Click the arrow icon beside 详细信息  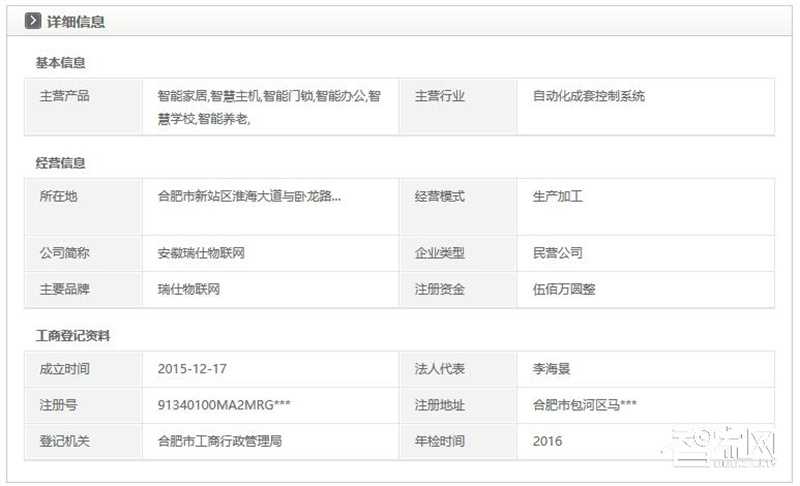click(33, 21)
